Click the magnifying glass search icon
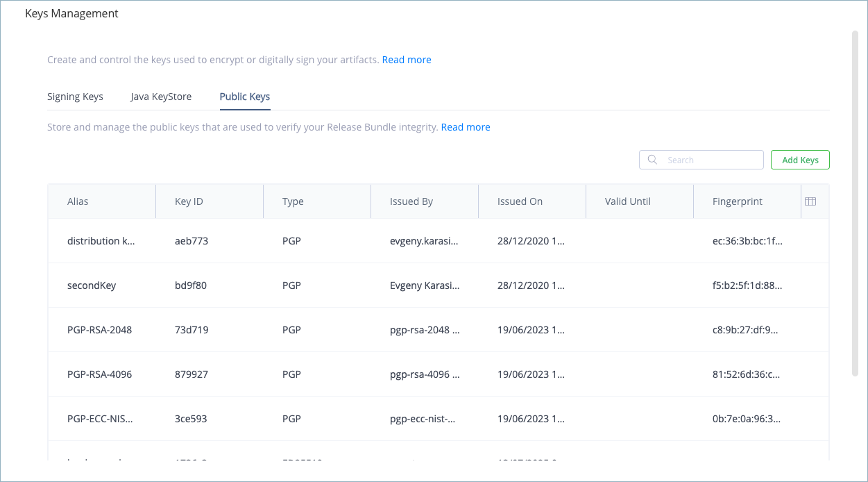868x482 pixels. (x=652, y=159)
